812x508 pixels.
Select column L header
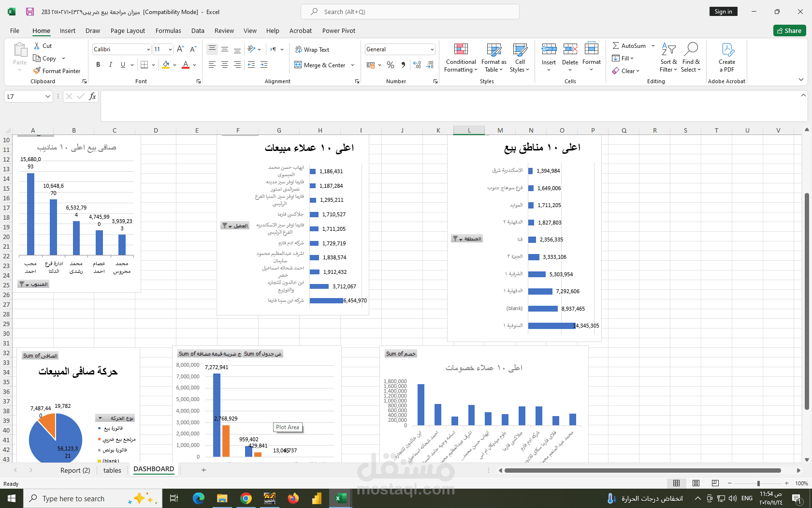pyautogui.click(x=469, y=130)
